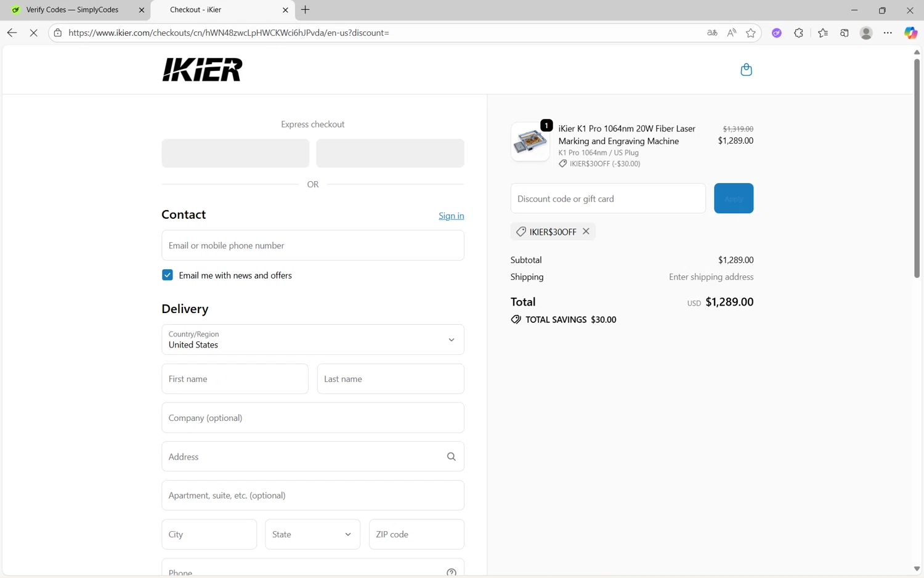
Task: Open the State dropdown
Action: [313, 534]
